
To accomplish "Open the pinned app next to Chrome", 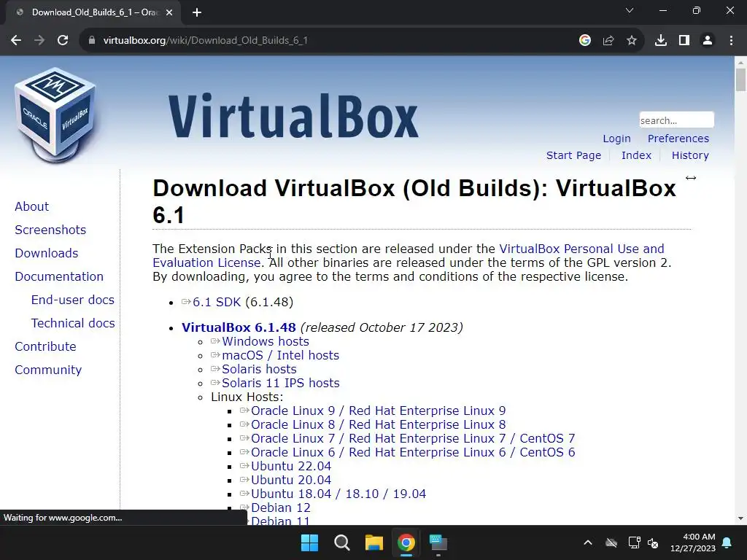I will [x=438, y=542].
